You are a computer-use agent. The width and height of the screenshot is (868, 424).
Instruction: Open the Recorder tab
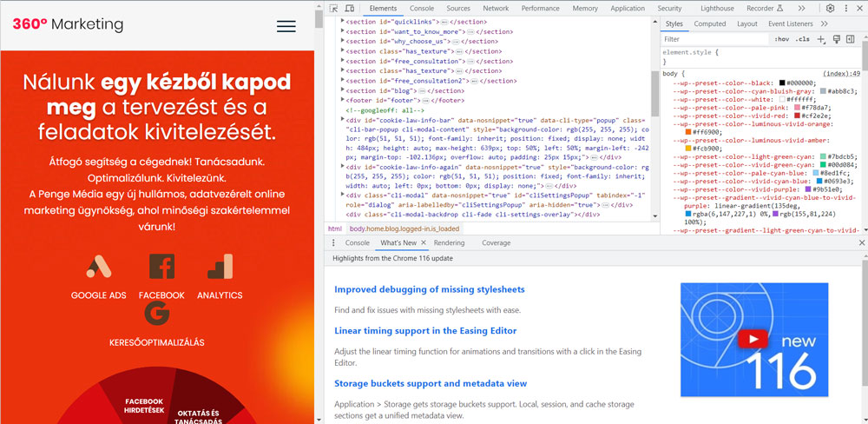765,9
